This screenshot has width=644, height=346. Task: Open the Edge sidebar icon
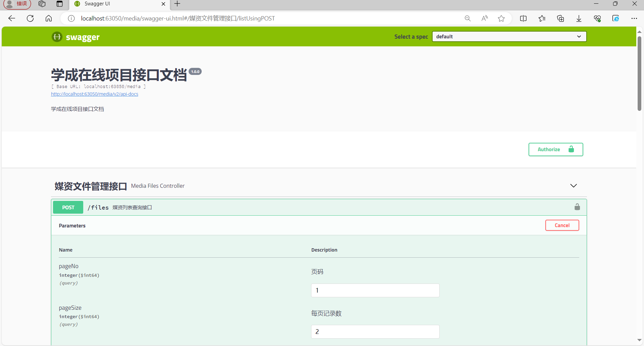point(616,18)
